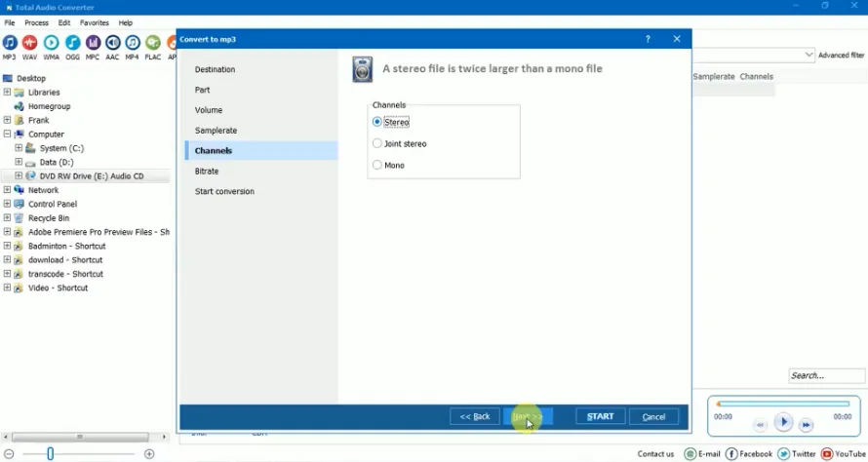Expand the Libraries tree node
Viewport: 868px width, 462px height.
pos(7,93)
